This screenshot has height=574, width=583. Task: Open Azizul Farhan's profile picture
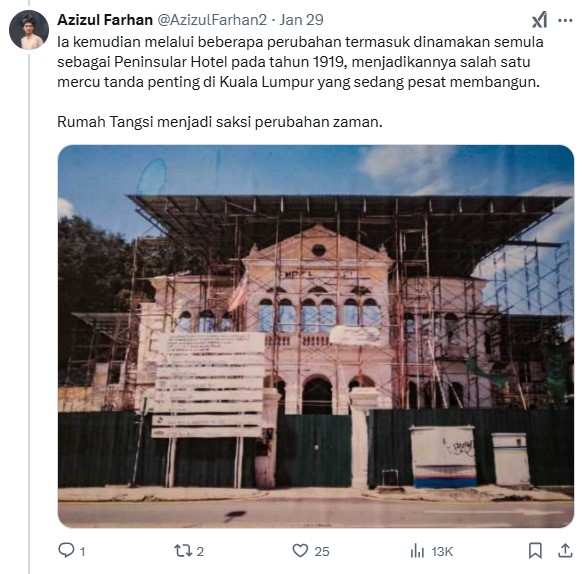29,30
